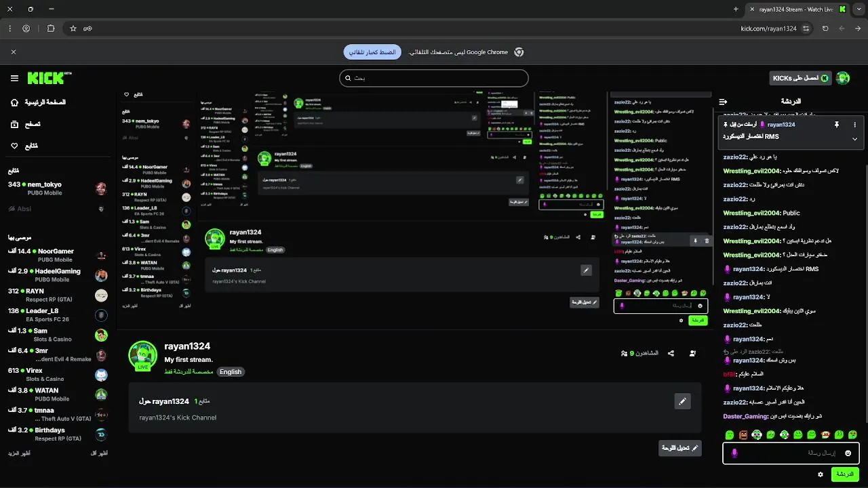The image size is (868, 488).
Task: Click the brown angry block emote
Action: click(x=743, y=434)
